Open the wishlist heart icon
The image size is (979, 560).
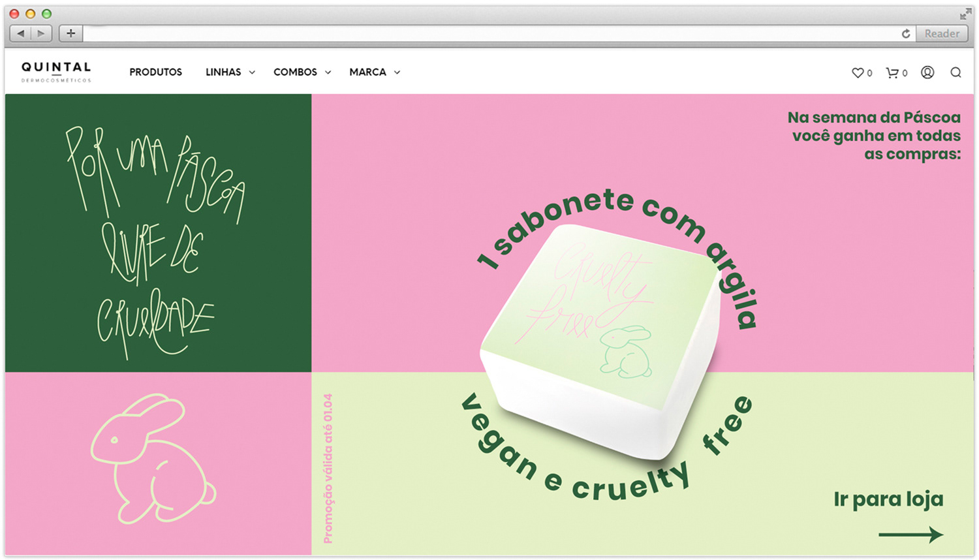pos(858,72)
